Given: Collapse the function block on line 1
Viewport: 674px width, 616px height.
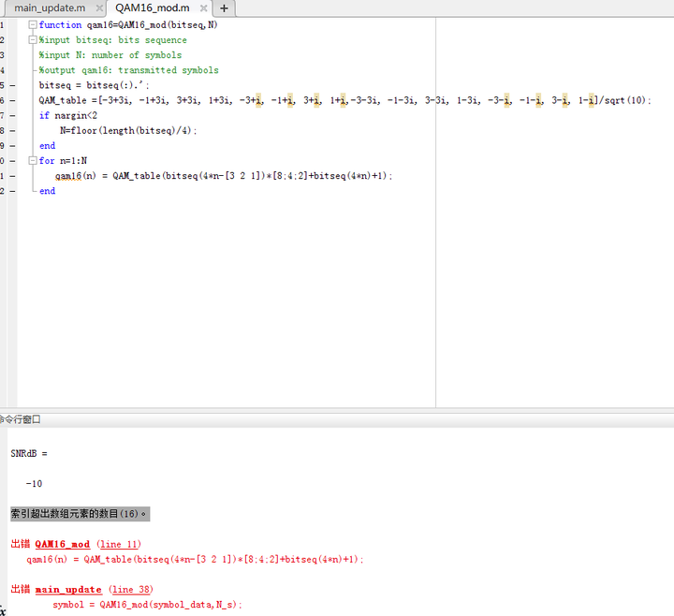Looking at the screenshot, I should [x=32, y=25].
